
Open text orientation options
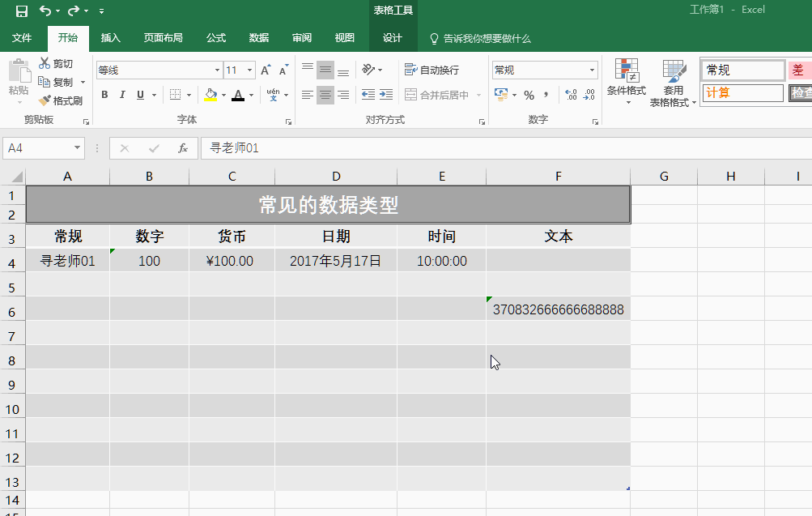pos(372,70)
